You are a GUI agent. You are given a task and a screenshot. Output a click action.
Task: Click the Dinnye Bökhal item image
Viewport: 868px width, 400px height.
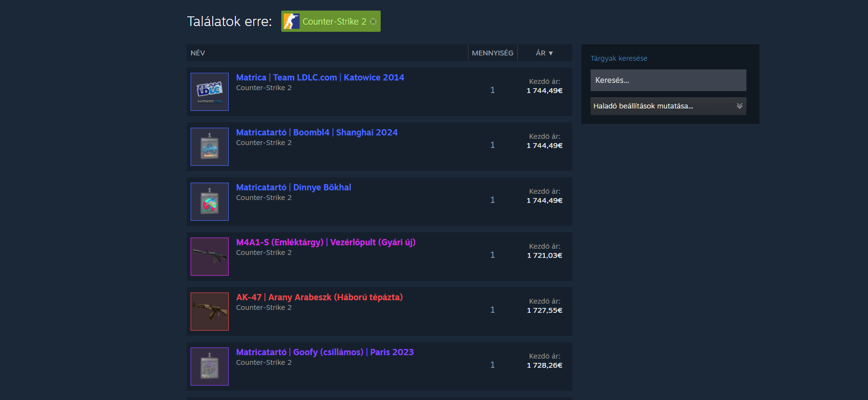coord(209,201)
